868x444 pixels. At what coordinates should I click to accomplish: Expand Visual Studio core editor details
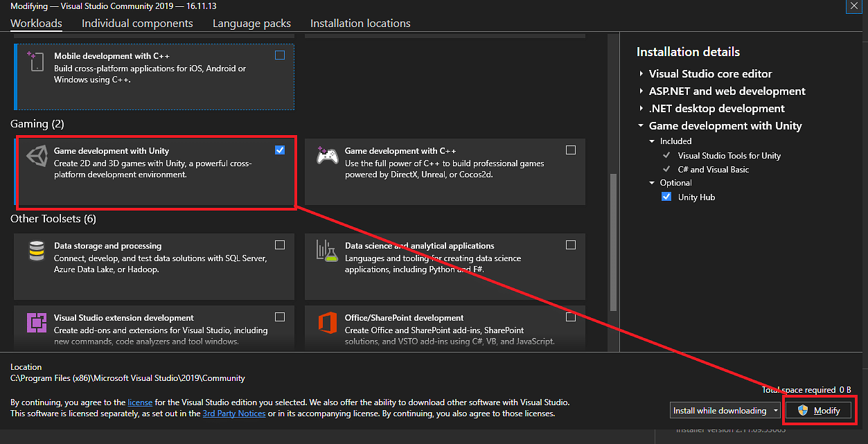[x=641, y=73]
